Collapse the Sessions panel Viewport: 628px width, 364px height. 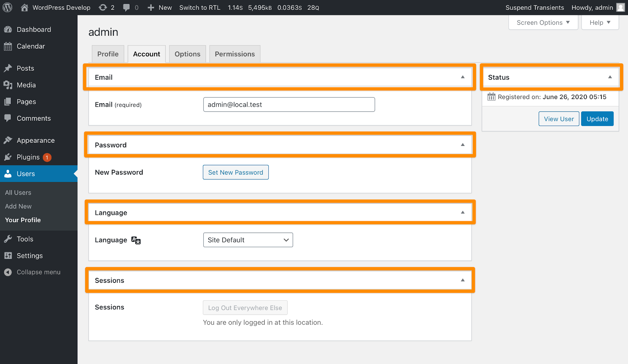(x=463, y=280)
